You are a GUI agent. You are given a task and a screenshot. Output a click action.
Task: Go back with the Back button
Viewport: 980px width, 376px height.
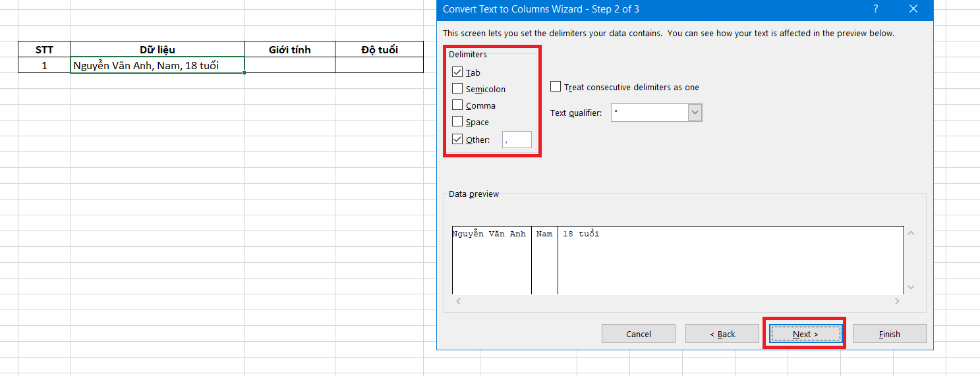click(722, 334)
